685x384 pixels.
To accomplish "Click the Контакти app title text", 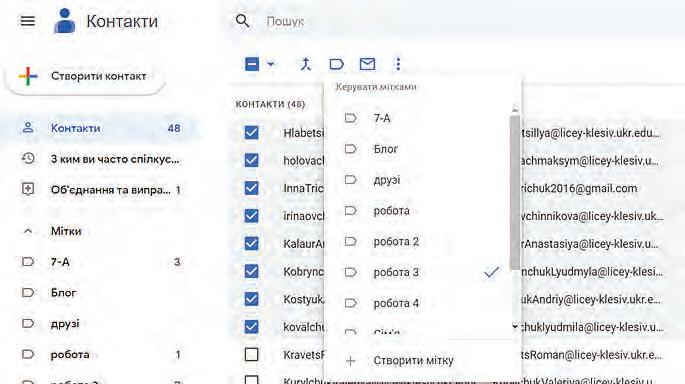I will (122, 21).
